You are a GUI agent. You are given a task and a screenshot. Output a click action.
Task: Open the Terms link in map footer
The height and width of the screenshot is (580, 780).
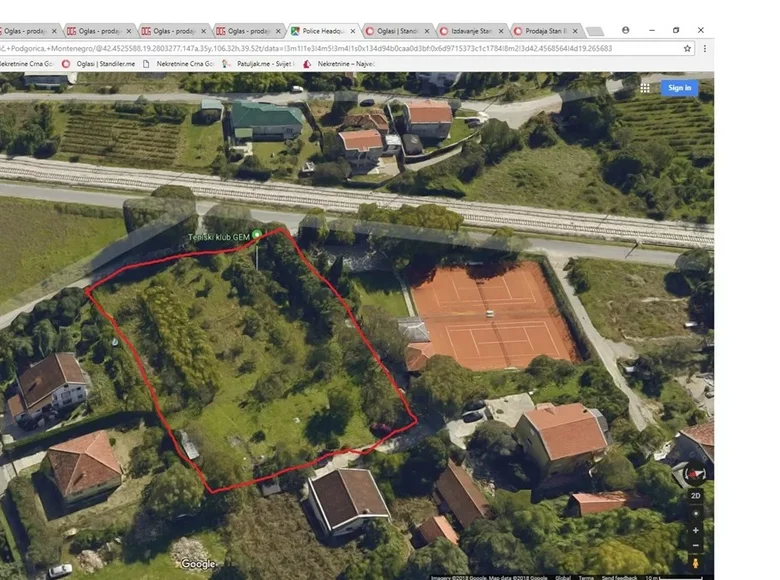point(585,578)
